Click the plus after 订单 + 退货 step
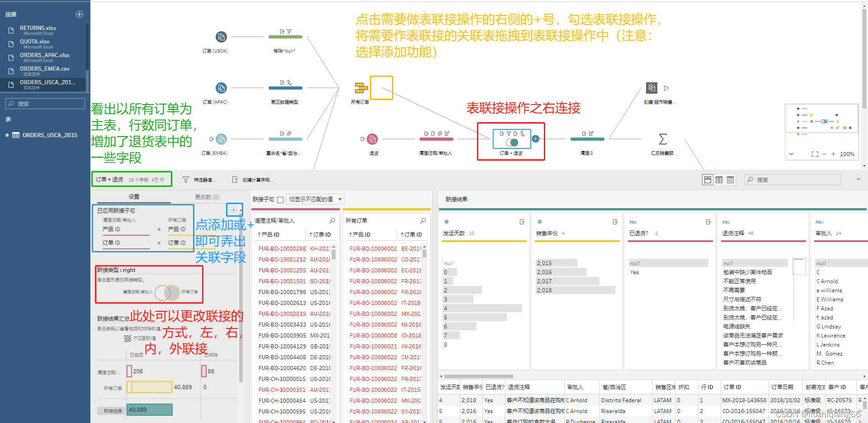The height and width of the screenshot is (423, 868). (x=535, y=139)
